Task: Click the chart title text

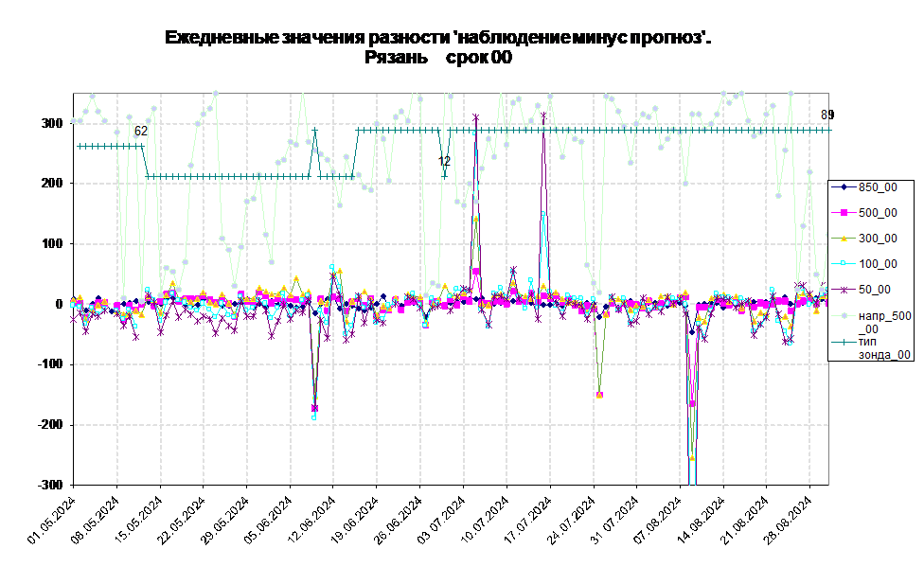Action: (437, 38)
